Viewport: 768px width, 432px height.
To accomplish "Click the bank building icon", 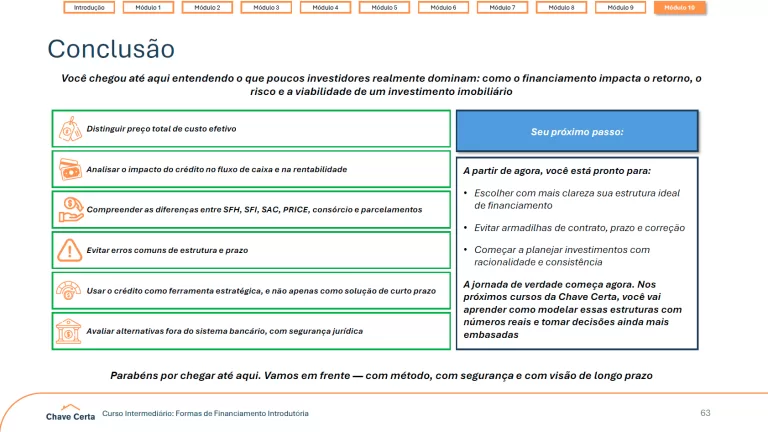I will tap(70, 330).
